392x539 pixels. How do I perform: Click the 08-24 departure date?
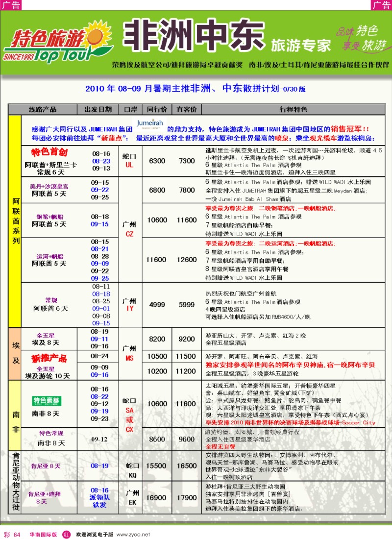(100, 356)
